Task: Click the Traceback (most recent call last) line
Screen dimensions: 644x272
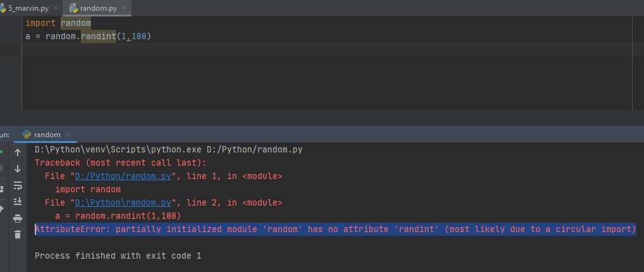Action: [120, 163]
